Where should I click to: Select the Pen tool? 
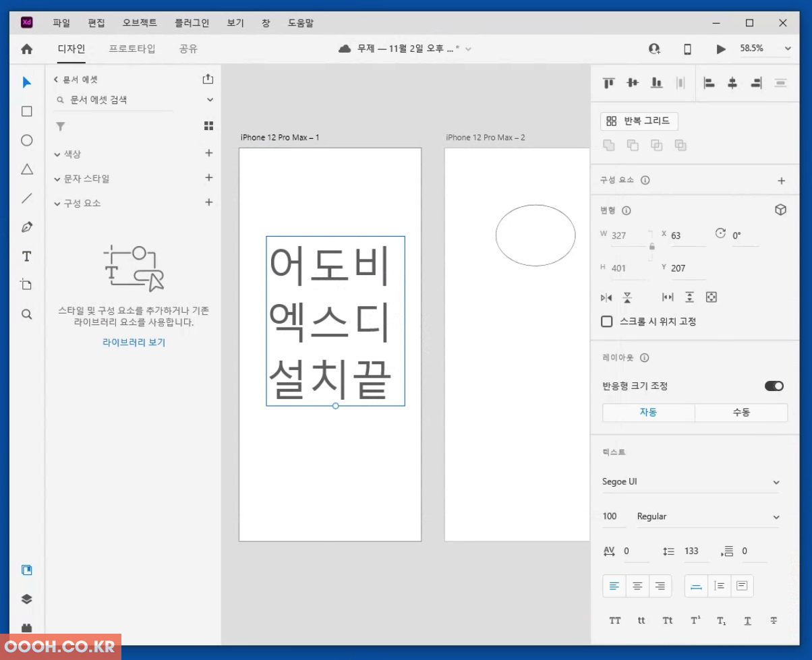pyautogui.click(x=27, y=227)
